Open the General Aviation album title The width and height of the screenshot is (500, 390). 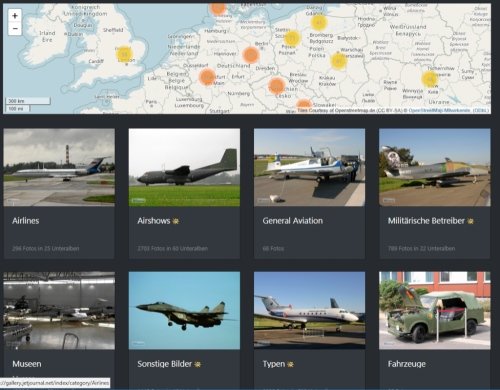pyautogui.click(x=293, y=221)
